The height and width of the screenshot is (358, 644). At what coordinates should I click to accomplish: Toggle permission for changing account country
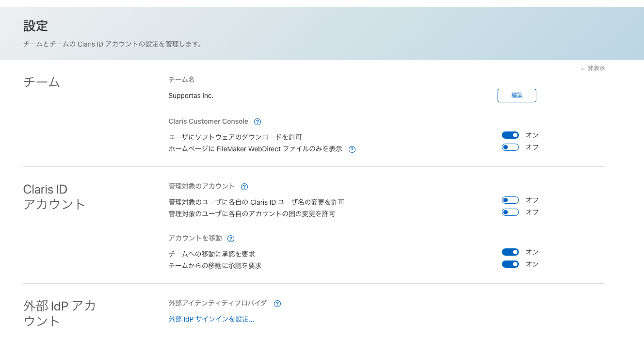coord(510,212)
